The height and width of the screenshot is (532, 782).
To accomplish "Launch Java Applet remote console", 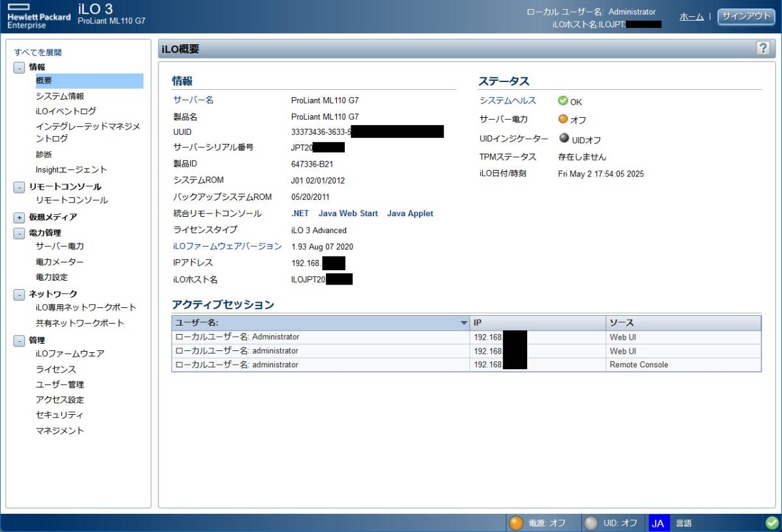I will [x=410, y=214].
